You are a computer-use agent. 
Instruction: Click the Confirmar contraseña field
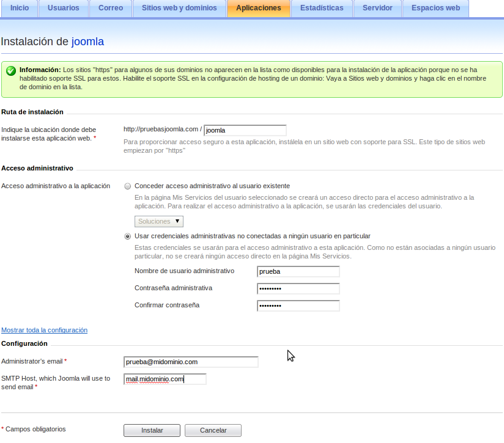[298, 306]
